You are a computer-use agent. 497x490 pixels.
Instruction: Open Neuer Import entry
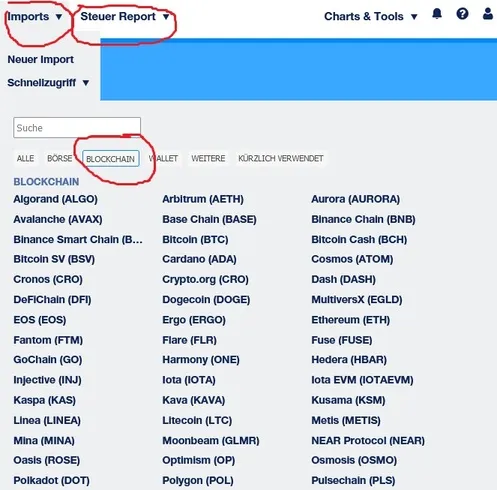(x=41, y=60)
